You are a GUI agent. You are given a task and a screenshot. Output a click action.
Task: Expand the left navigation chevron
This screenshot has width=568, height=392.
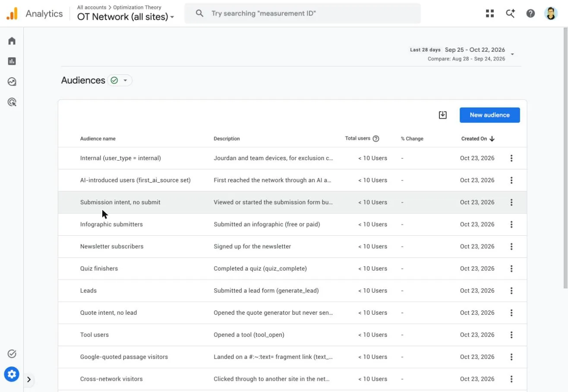[x=29, y=379]
